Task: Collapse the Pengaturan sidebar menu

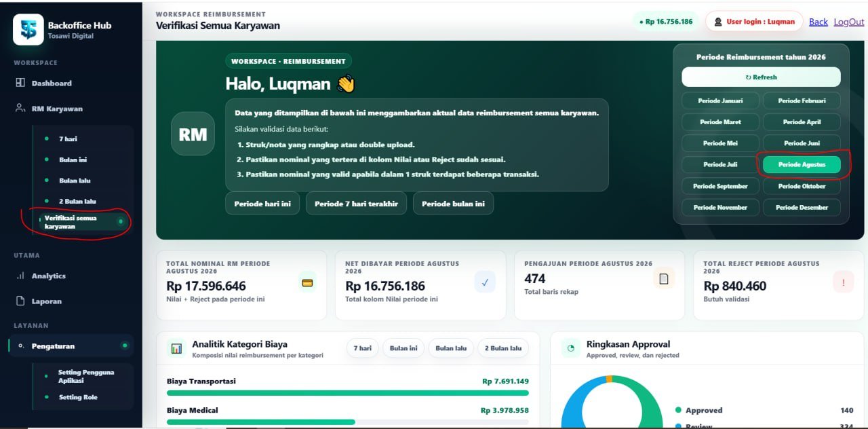Action: (x=71, y=346)
